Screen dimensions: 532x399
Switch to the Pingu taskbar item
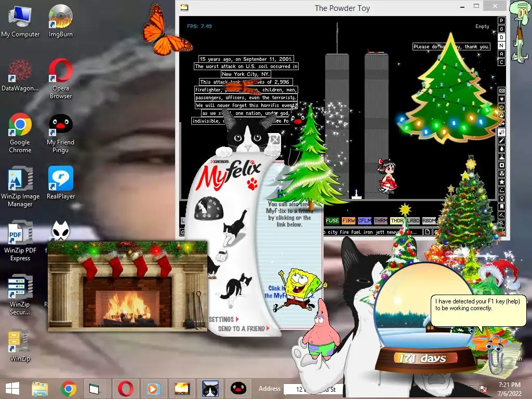238,389
